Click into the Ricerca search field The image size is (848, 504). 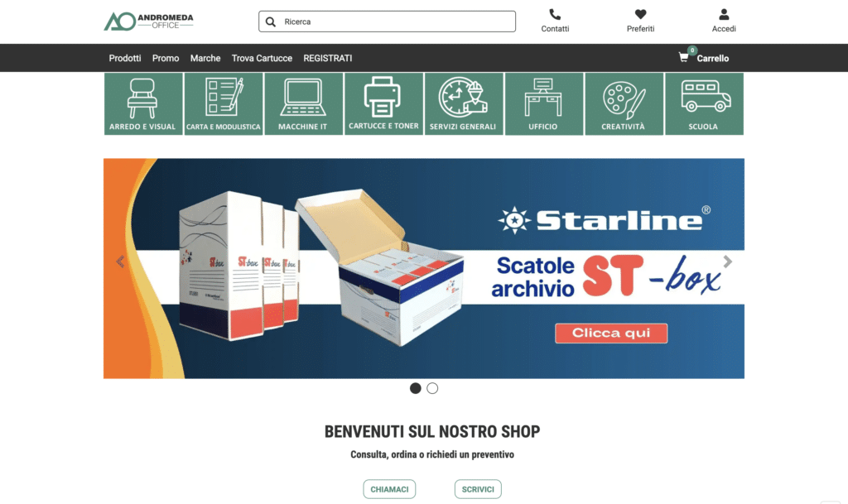pyautogui.click(x=387, y=22)
